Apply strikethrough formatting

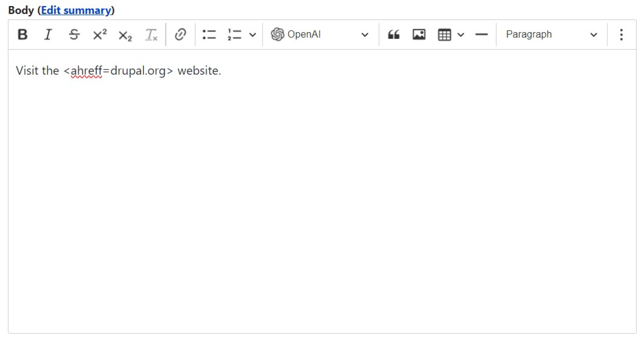[x=74, y=35]
